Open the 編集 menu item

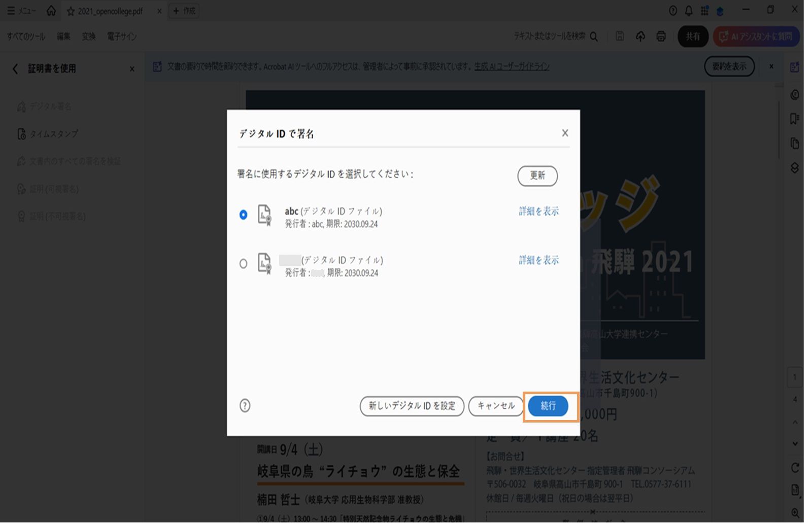tap(63, 36)
